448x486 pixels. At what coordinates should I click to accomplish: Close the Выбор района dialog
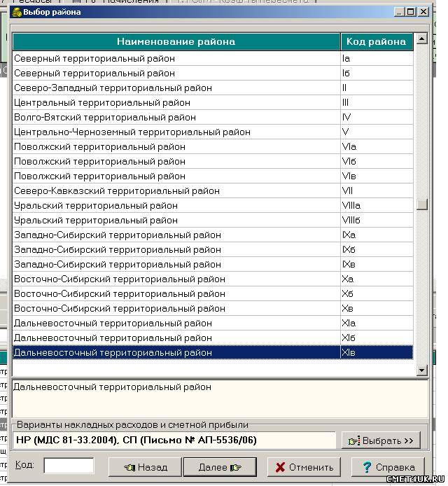coord(423,12)
